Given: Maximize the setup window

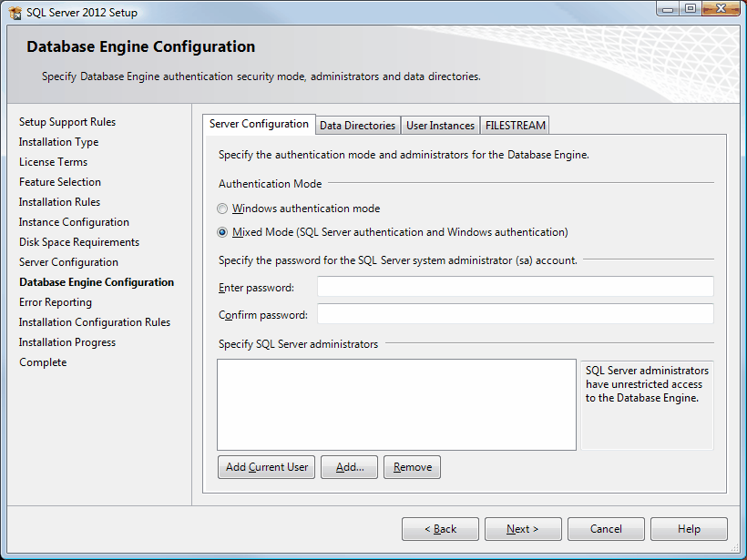Looking at the screenshot, I should [x=691, y=9].
